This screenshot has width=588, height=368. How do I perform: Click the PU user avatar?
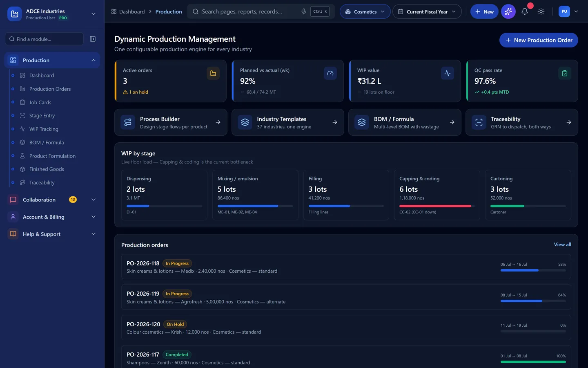(564, 11)
